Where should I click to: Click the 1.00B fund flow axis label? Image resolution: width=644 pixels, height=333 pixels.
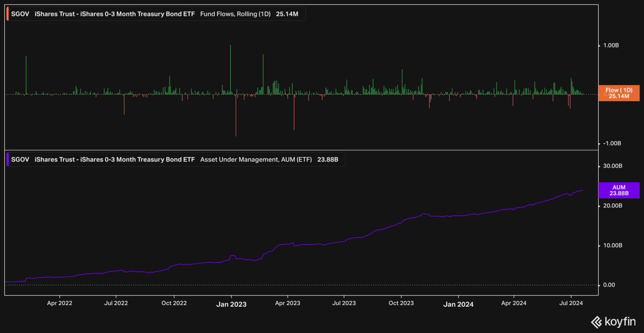click(611, 45)
